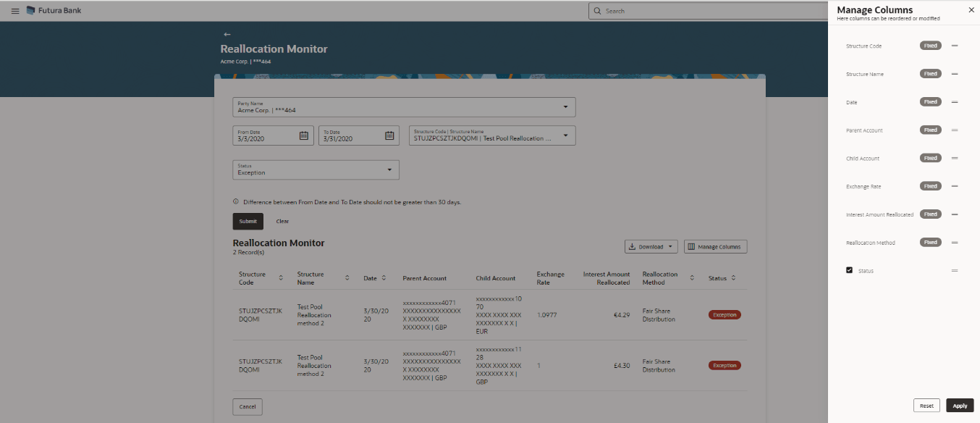The height and width of the screenshot is (423, 980).
Task: Click the €4.29 interest amount cell
Action: [x=622, y=315]
